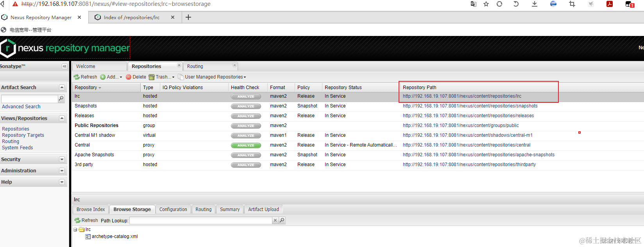
Task: Open Advanced Search link
Action: tap(21, 106)
